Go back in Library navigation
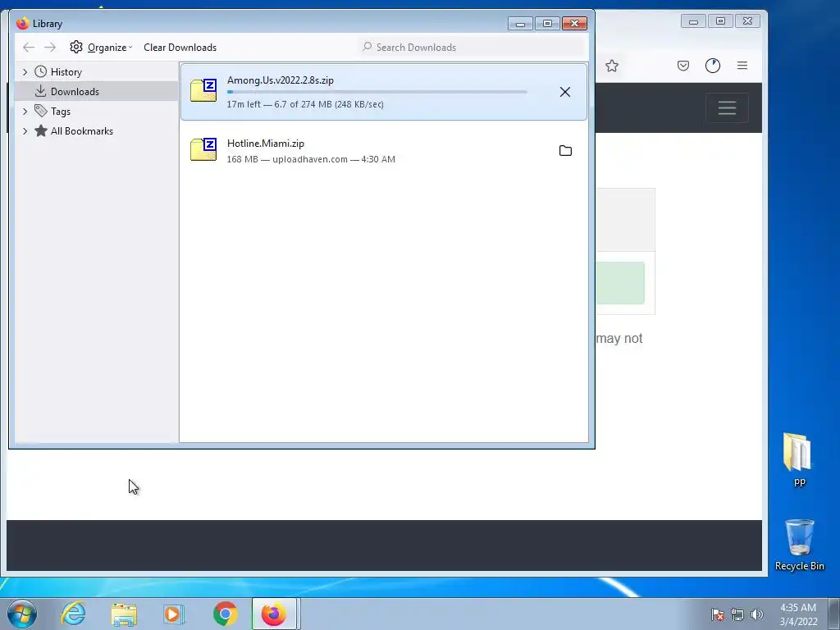The height and width of the screenshot is (630, 840). click(x=29, y=47)
